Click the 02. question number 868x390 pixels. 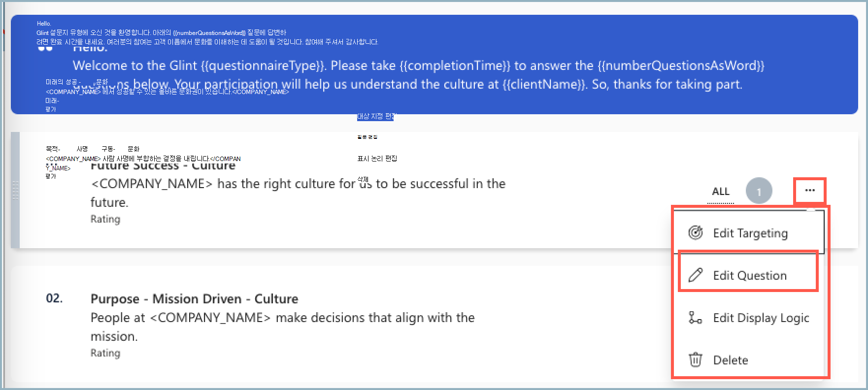coord(54,298)
